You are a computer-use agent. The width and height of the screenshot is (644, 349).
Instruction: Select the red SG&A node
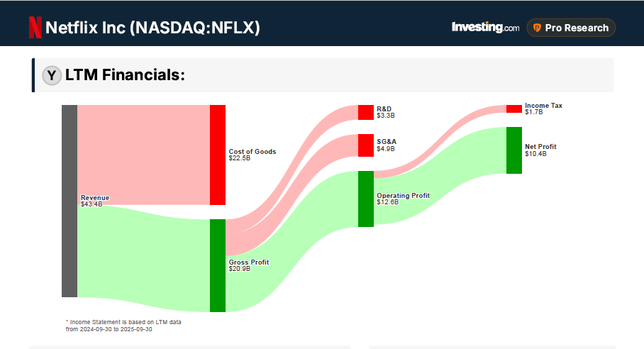tap(365, 145)
